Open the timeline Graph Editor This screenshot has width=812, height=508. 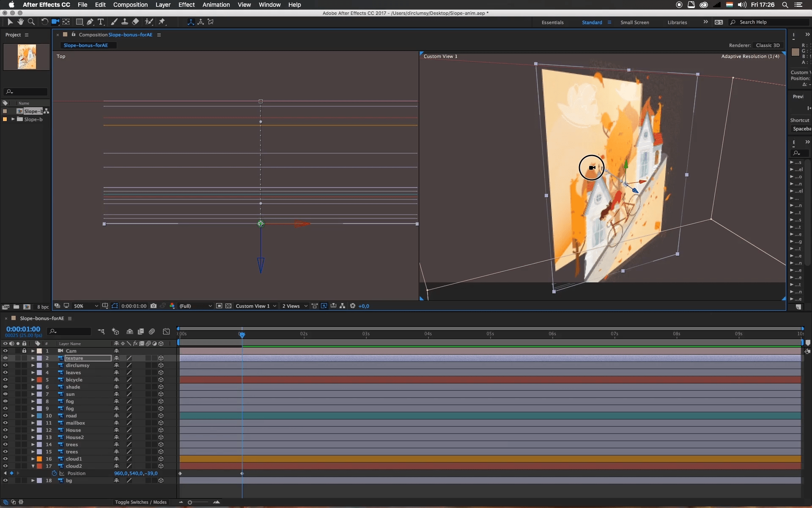pyautogui.click(x=166, y=331)
